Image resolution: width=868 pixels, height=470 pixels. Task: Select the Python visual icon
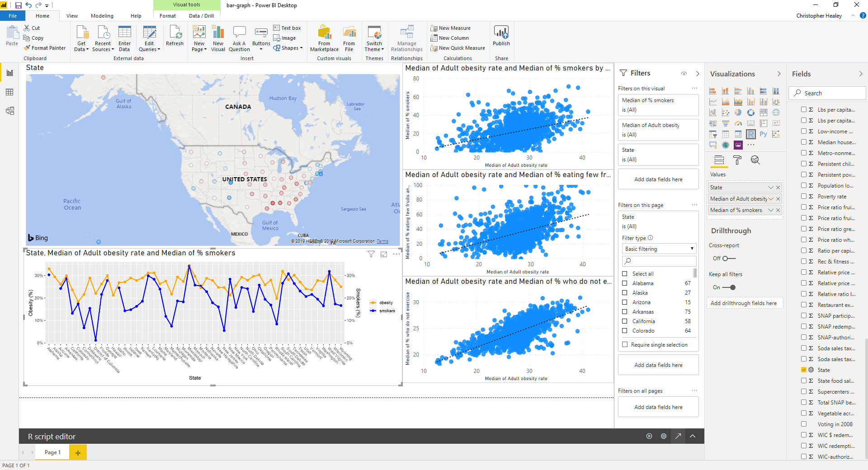pyautogui.click(x=764, y=134)
